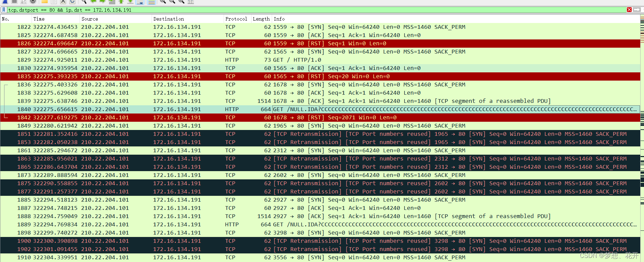Open the display filter bookmark menu
The height and width of the screenshot is (262, 644).
coord(4,10)
